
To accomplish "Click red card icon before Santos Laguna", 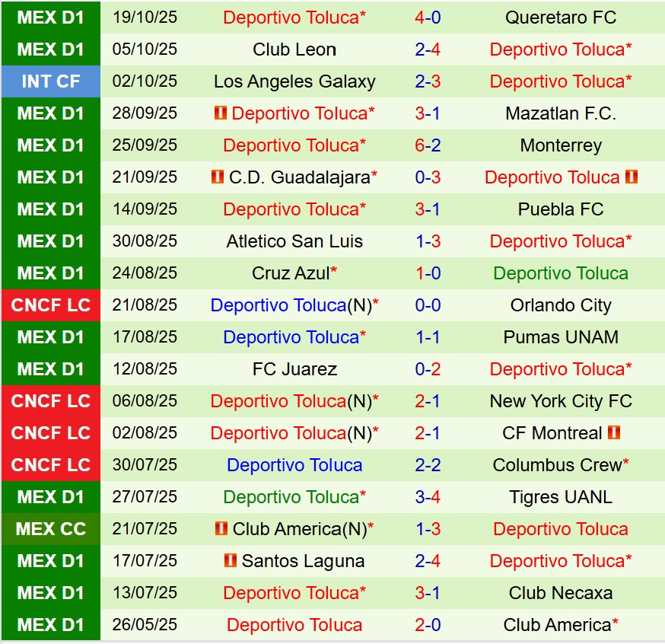I will pyautogui.click(x=231, y=561).
